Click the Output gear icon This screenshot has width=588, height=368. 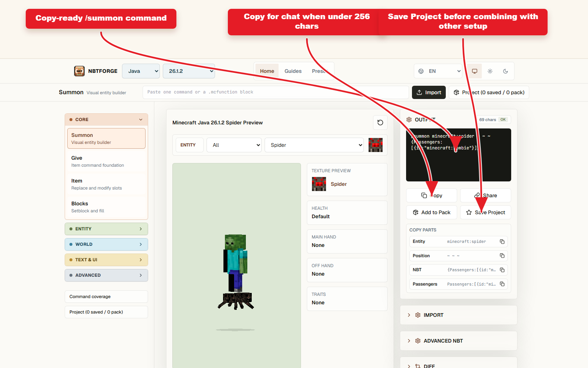coord(409,120)
